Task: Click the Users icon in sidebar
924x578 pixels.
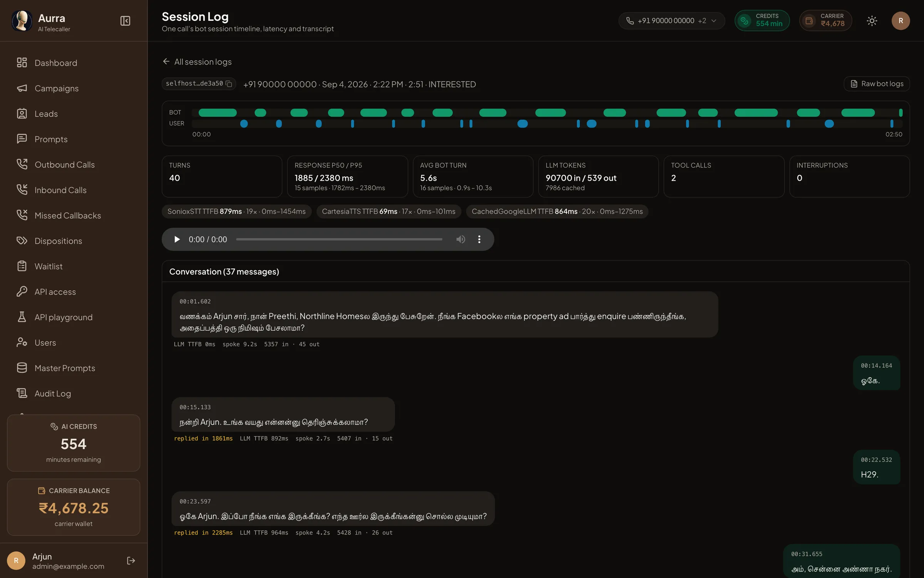Action: point(22,342)
